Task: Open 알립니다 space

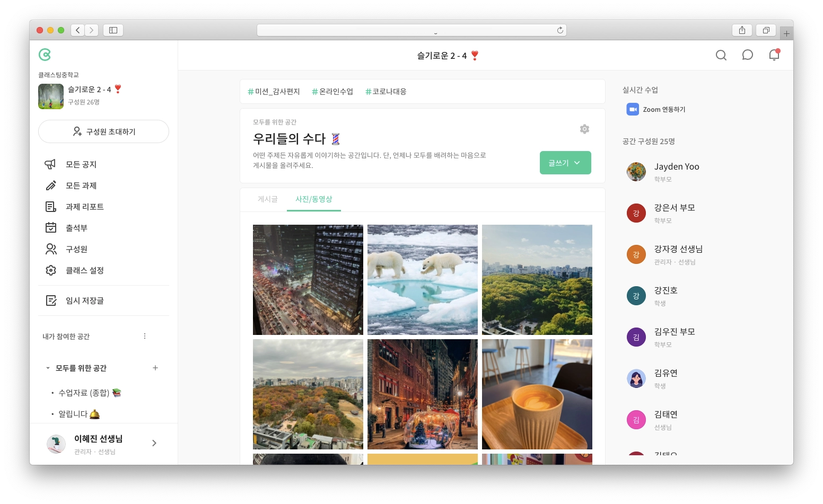Action: point(80,414)
